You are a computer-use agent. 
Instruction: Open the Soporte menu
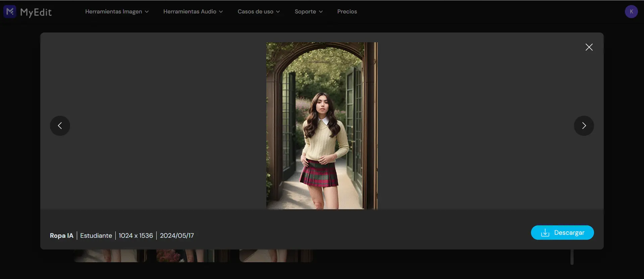[309, 12]
